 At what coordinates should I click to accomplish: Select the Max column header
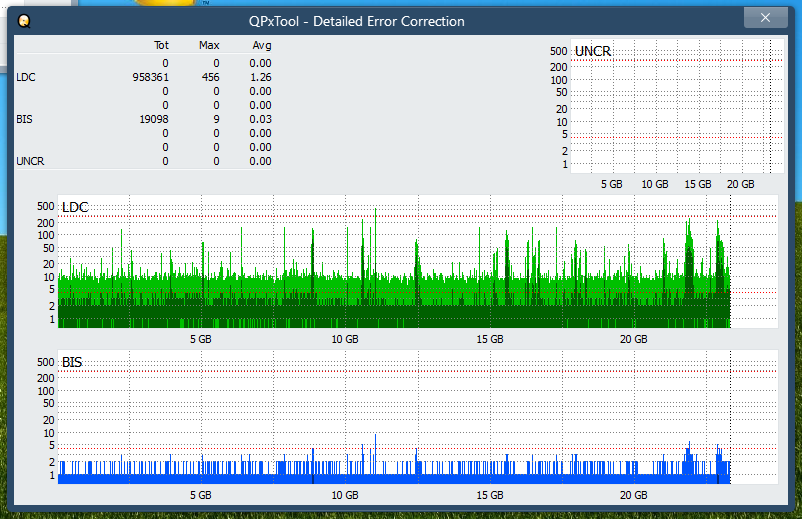(209, 46)
